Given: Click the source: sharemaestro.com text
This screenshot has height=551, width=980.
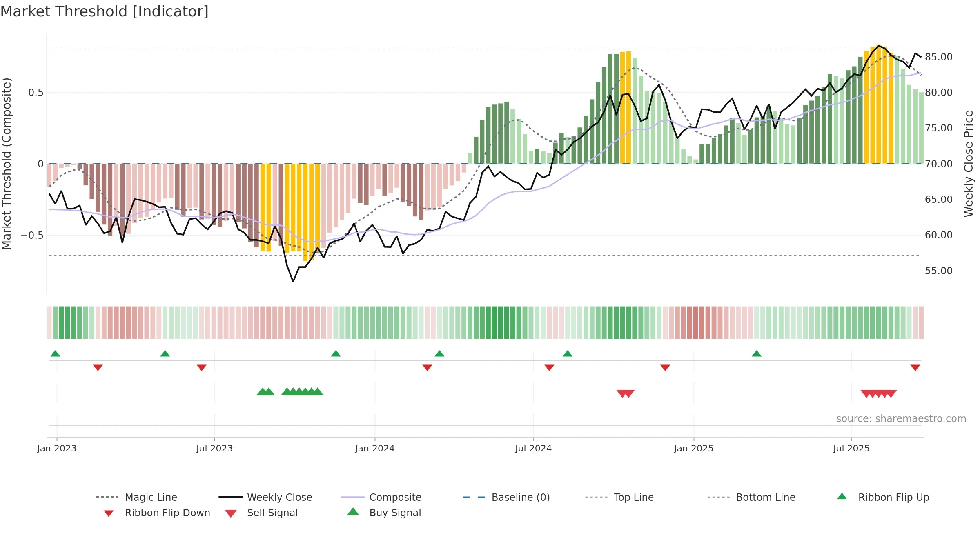Looking at the screenshot, I should 901,418.
